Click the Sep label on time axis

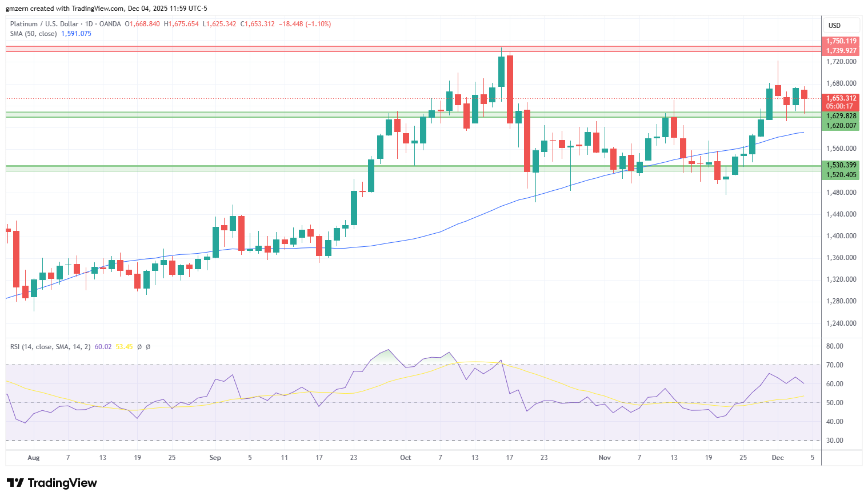(215, 458)
